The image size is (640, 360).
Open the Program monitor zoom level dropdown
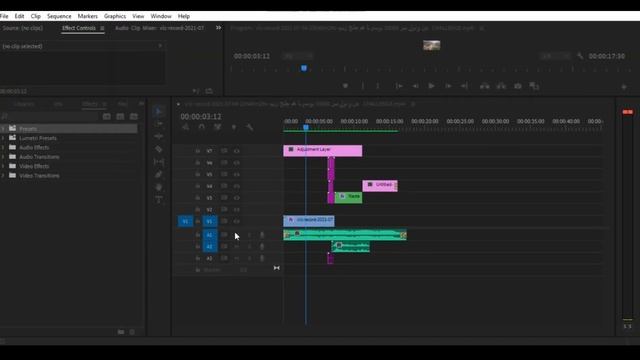pyautogui.click(x=298, y=56)
